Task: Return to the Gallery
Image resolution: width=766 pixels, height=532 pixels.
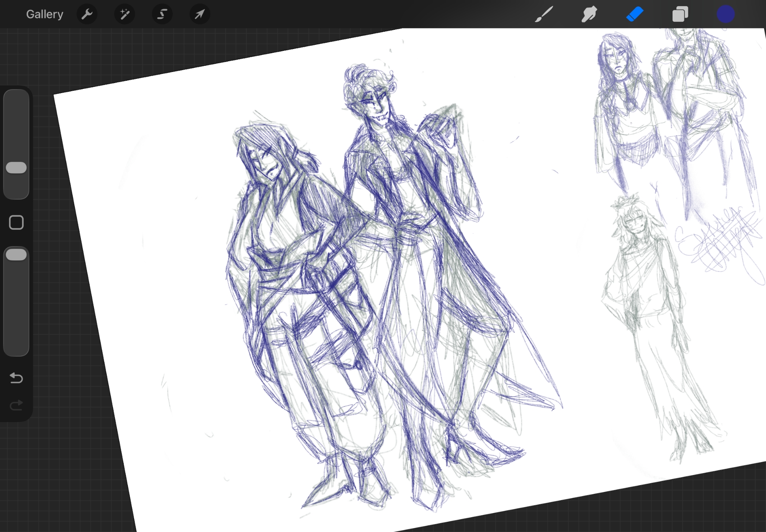Action: (x=44, y=15)
